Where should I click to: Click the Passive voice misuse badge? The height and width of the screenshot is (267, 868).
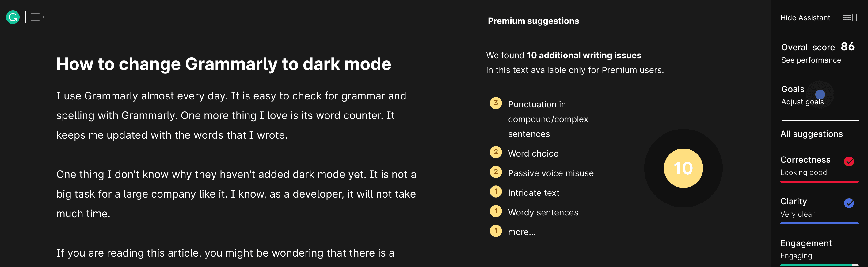pyautogui.click(x=495, y=172)
